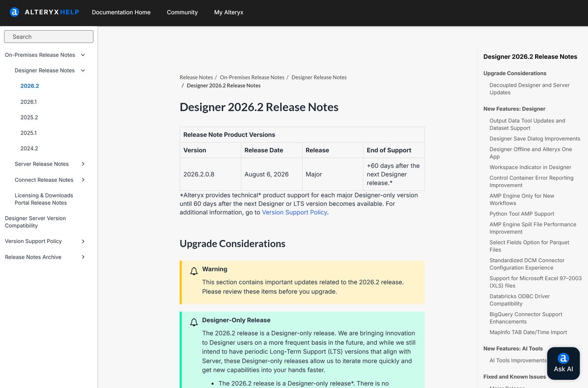Click On-Premises Release Notes breadcrumb
This screenshot has height=388, width=588.
click(x=252, y=77)
